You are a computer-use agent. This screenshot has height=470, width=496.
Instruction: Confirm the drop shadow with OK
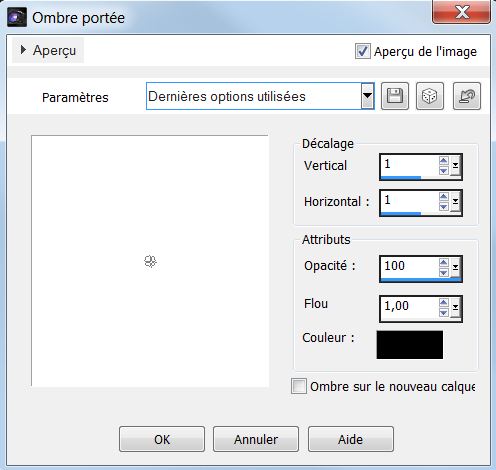click(162, 439)
